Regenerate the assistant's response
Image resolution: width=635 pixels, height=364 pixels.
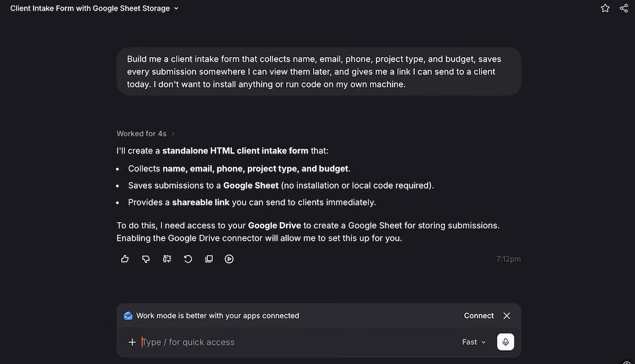click(x=188, y=259)
